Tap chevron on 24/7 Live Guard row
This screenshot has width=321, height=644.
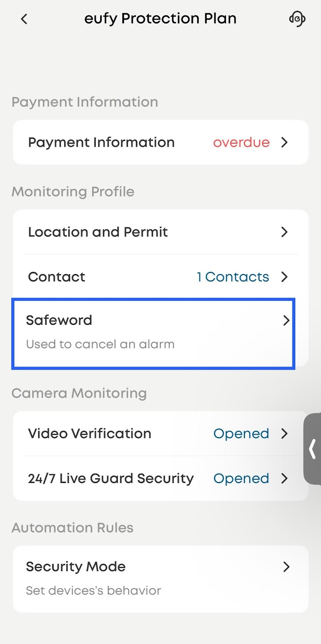tap(284, 478)
